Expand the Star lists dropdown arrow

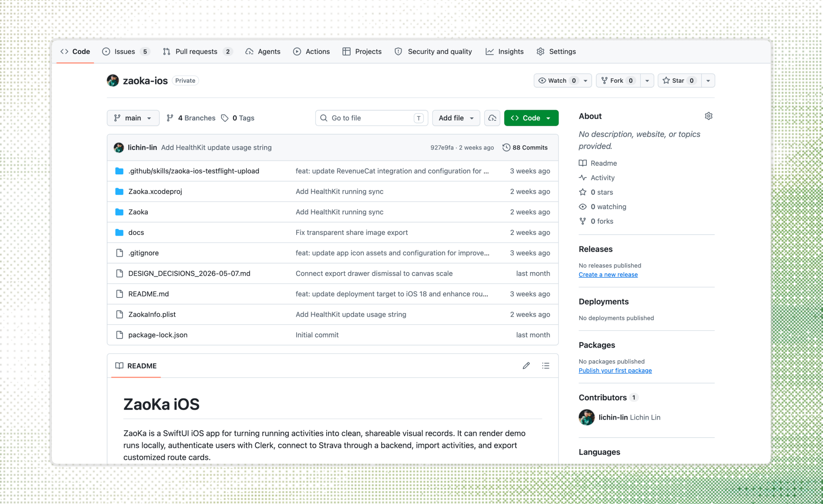(708, 81)
